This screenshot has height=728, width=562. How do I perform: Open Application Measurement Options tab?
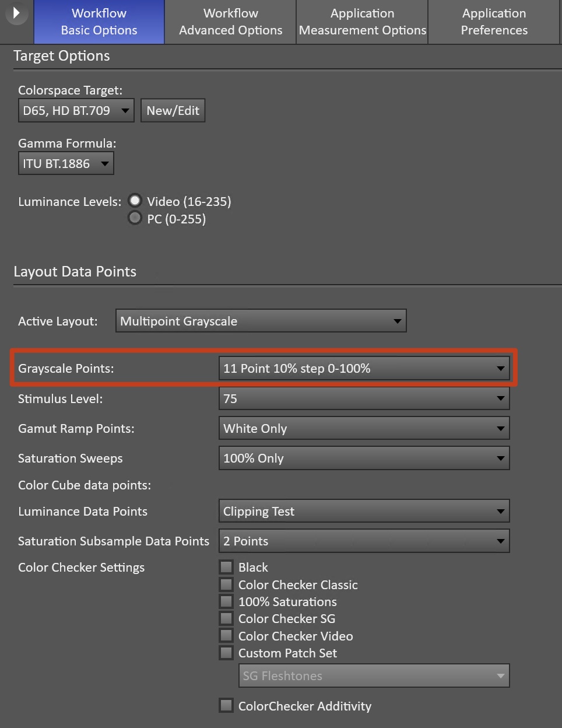362,22
